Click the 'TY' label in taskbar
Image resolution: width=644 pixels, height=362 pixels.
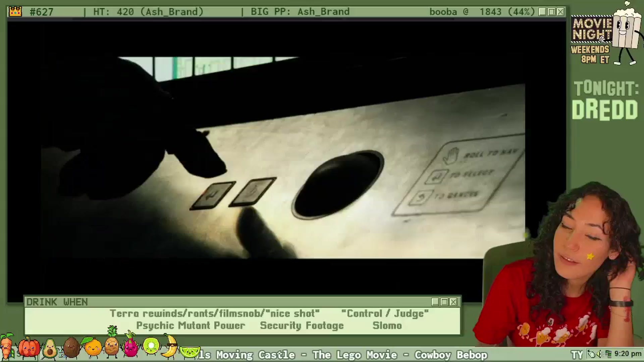(577, 354)
